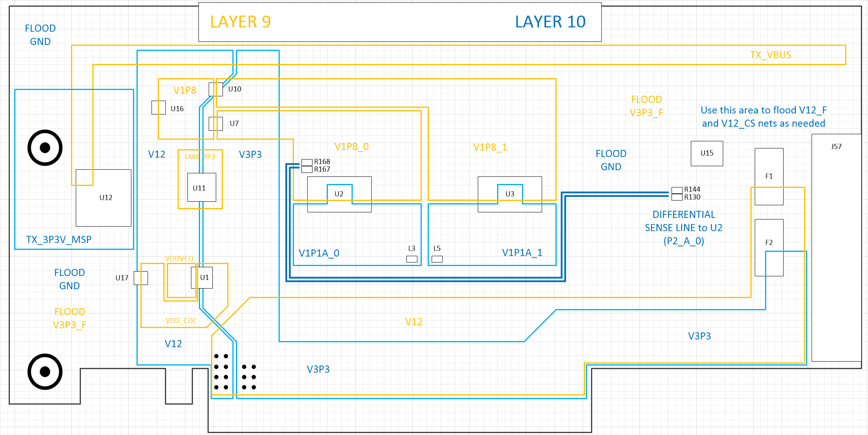Screen dimensions: 868x435
Task: Select the V12 label left of U11
Action: click(x=157, y=154)
